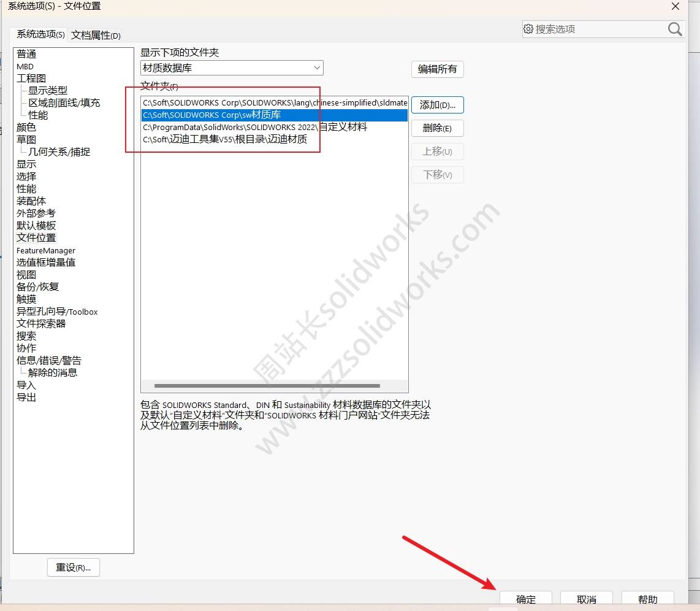Switch to the 系统选项 tab

[40, 34]
